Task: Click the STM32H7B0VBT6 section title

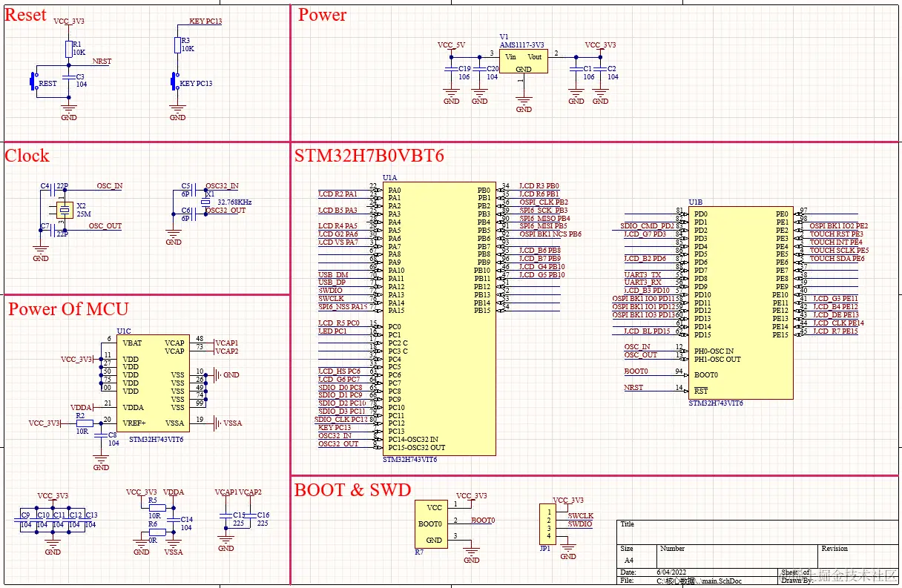Action: coord(369,156)
